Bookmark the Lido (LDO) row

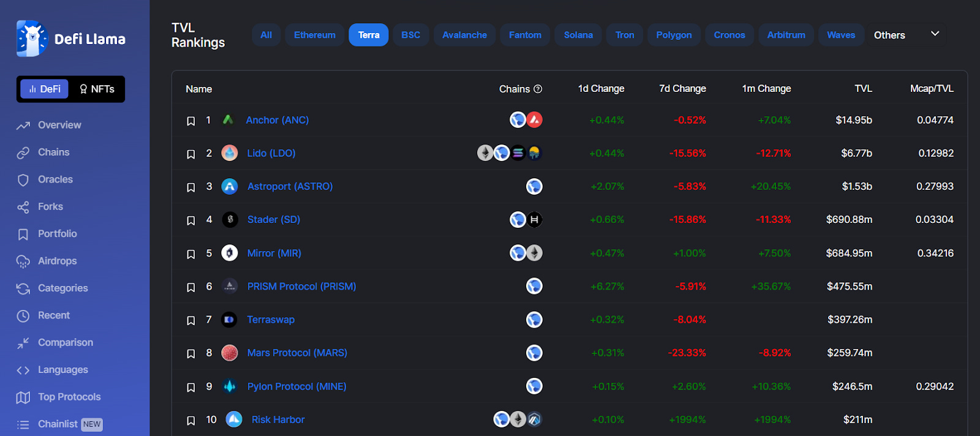coord(191,154)
